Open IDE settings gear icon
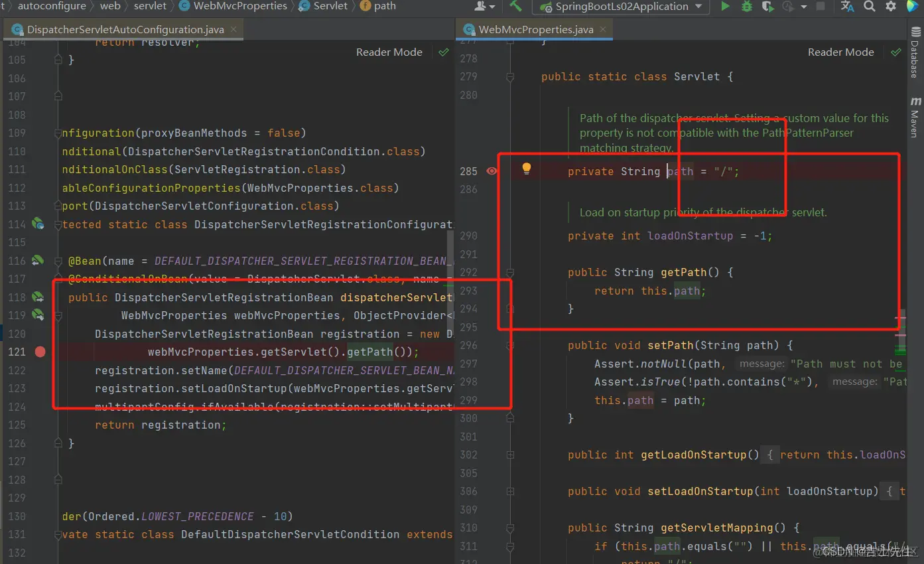The width and height of the screenshot is (924, 564). click(x=891, y=7)
